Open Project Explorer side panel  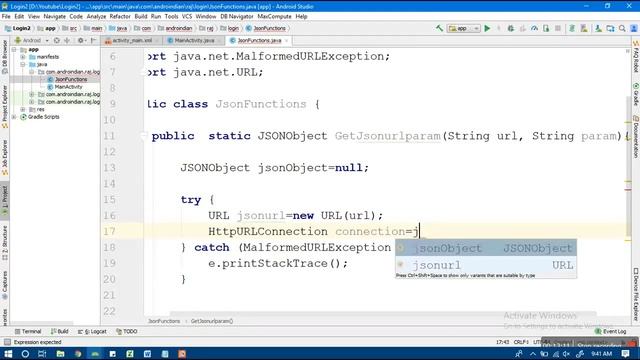5,107
